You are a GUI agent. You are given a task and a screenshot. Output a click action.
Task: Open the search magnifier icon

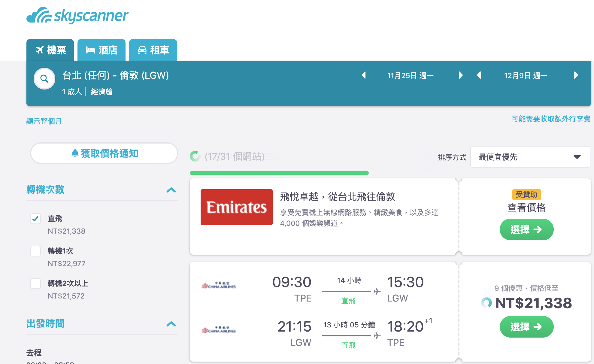point(44,79)
